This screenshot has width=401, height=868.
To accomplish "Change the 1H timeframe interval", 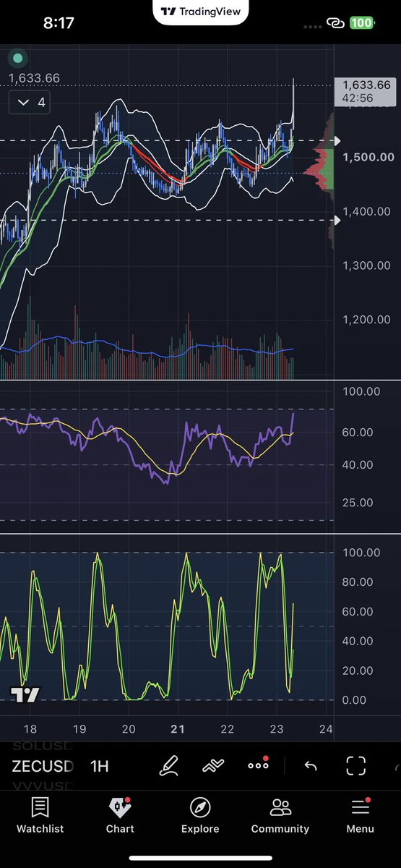I will pyautogui.click(x=100, y=767).
